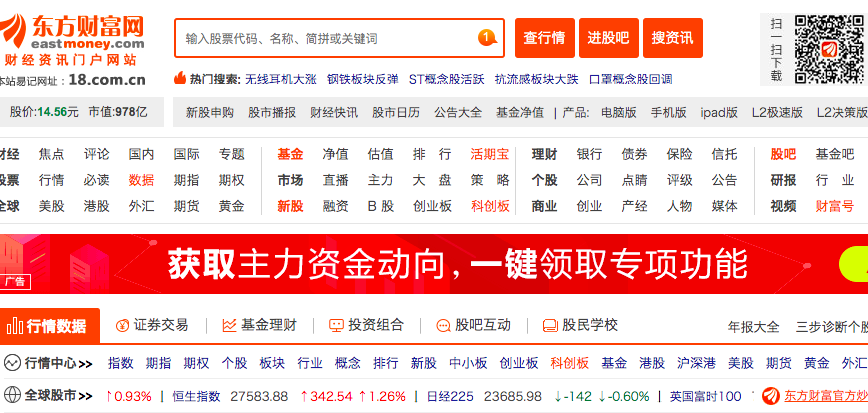Expand 全球股市 via its double arrow
868x413 pixels.
point(86,395)
